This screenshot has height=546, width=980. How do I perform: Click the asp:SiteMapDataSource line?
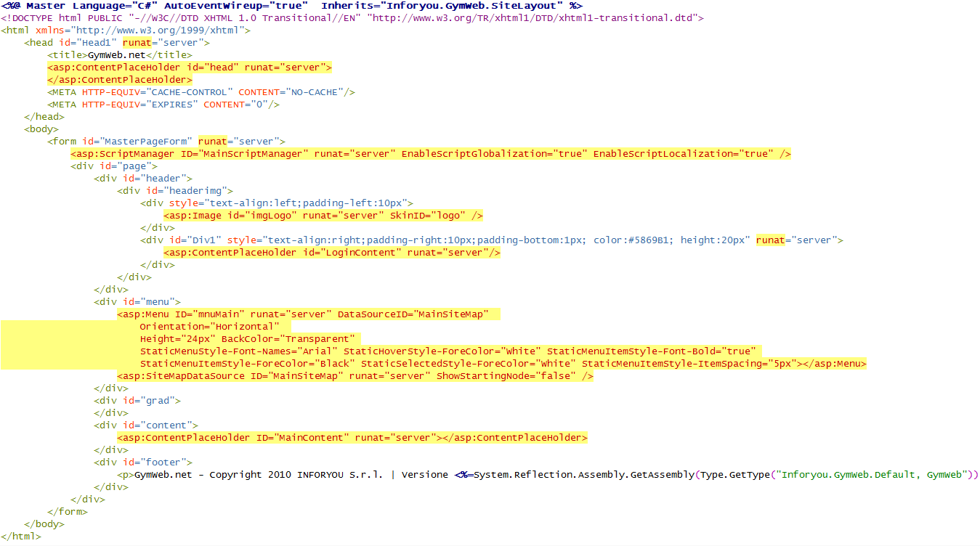355,375
